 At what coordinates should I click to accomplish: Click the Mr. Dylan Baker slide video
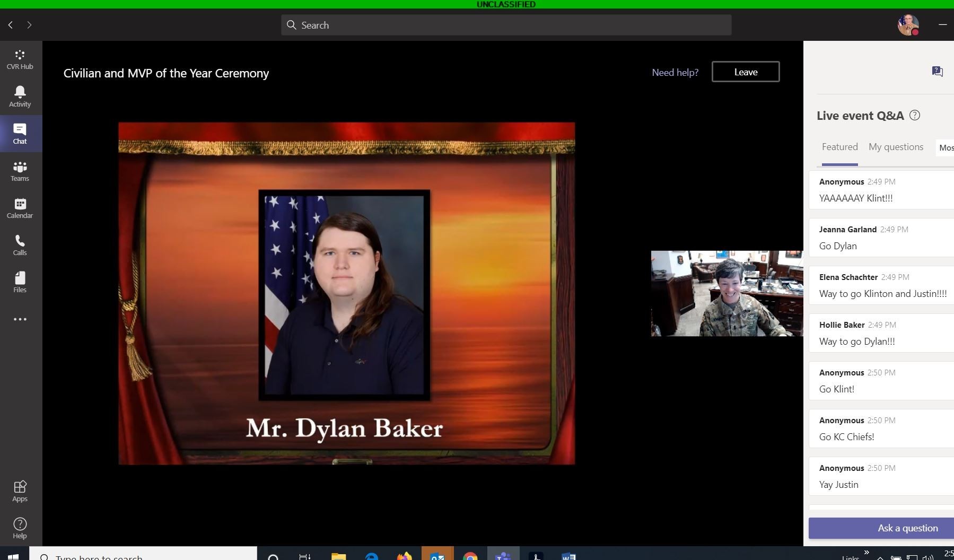(346, 293)
